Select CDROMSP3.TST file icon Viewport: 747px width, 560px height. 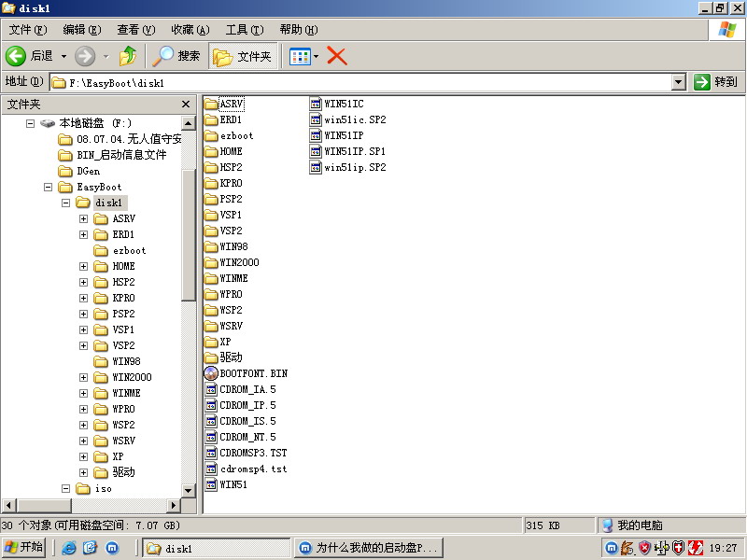[211, 453]
